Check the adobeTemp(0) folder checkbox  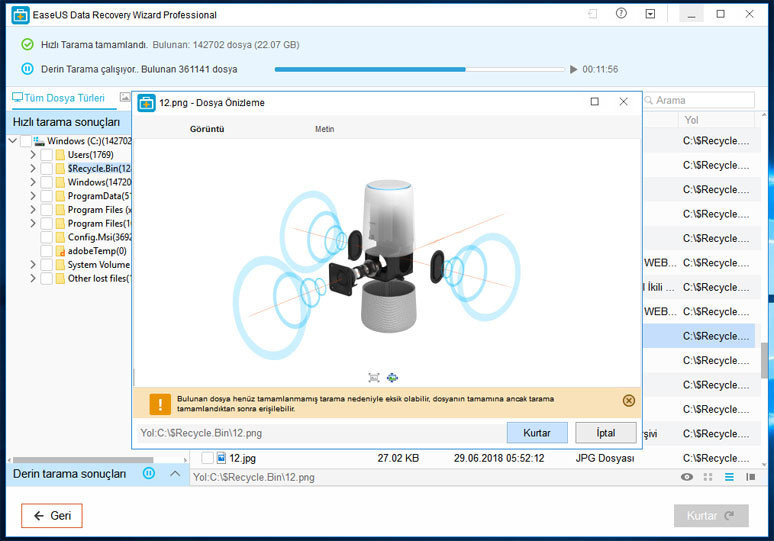point(46,251)
